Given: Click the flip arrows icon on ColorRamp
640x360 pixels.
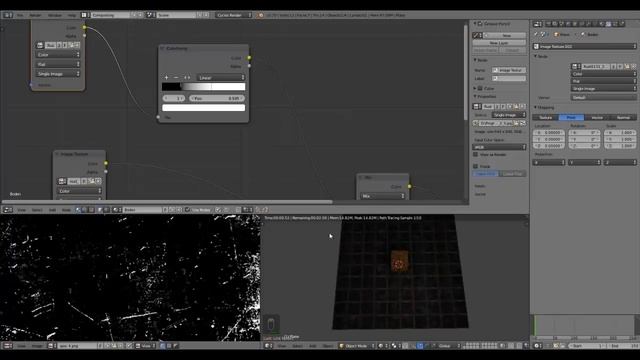Looking at the screenshot, I should pyautogui.click(x=187, y=78).
